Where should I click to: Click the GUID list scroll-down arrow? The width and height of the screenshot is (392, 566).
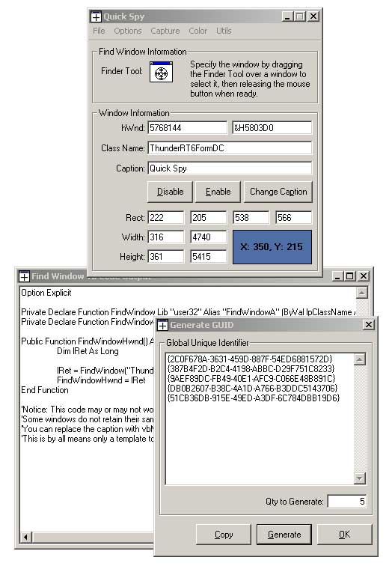pos(360,478)
